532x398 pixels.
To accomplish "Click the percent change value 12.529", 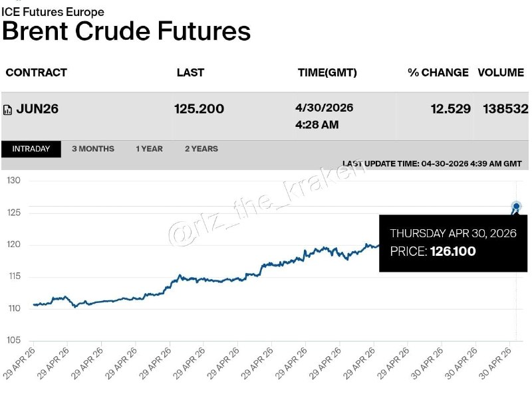I will click(x=450, y=108).
